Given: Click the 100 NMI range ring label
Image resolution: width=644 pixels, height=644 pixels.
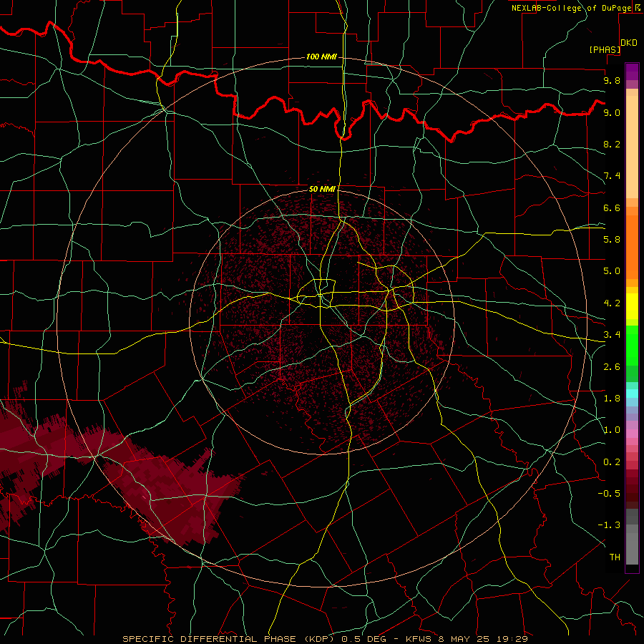Looking at the screenshot, I should coord(321,57).
